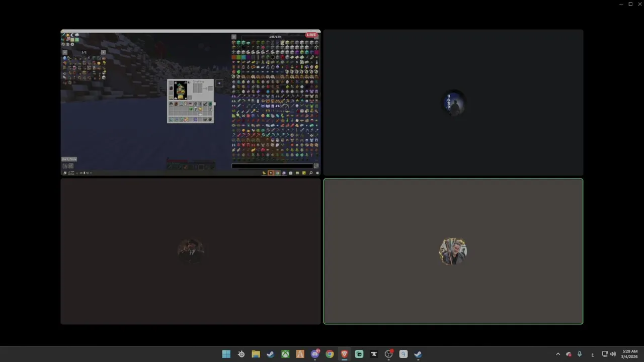Open OBS Studio from the taskbar

[x=388, y=354]
